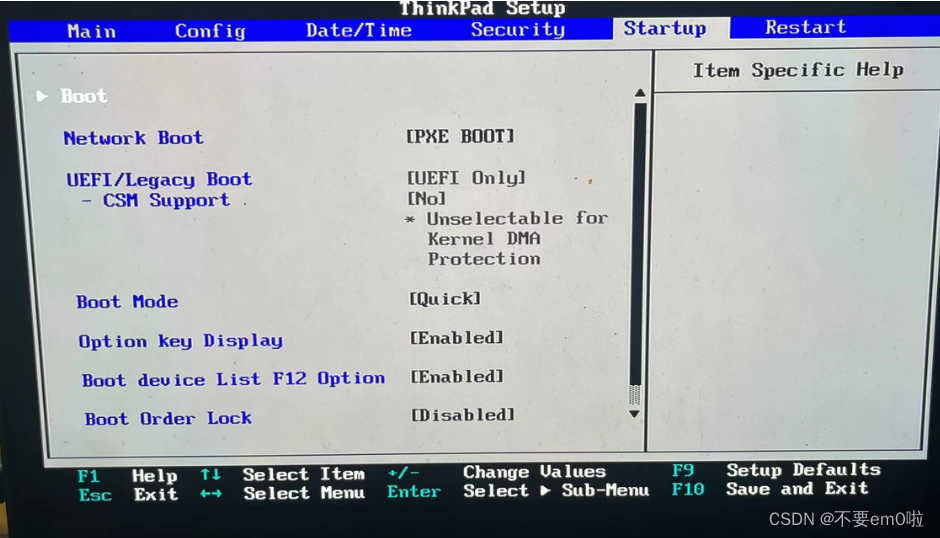Open the Date/Time tab
This screenshot has width=940, height=538.
(x=358, y=30)
